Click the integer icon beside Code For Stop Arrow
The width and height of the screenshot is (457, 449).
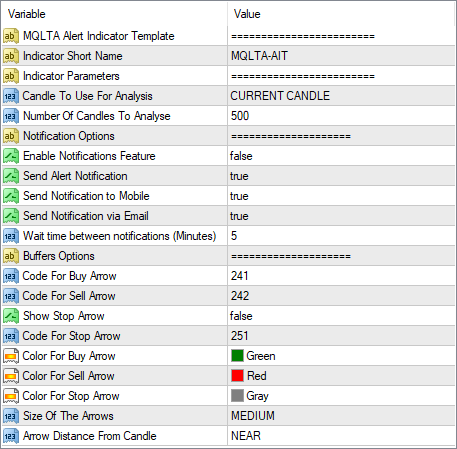point(11,336)
